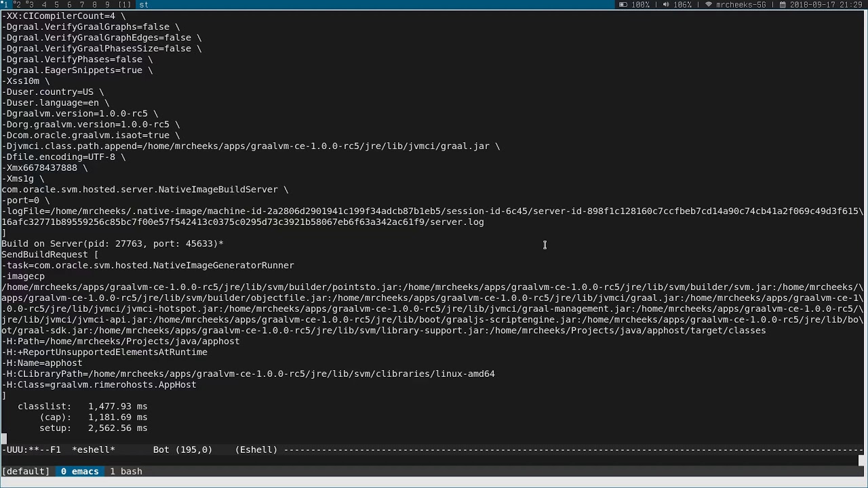
Task: Click the -imagecp line
Action: click(23, 276)
